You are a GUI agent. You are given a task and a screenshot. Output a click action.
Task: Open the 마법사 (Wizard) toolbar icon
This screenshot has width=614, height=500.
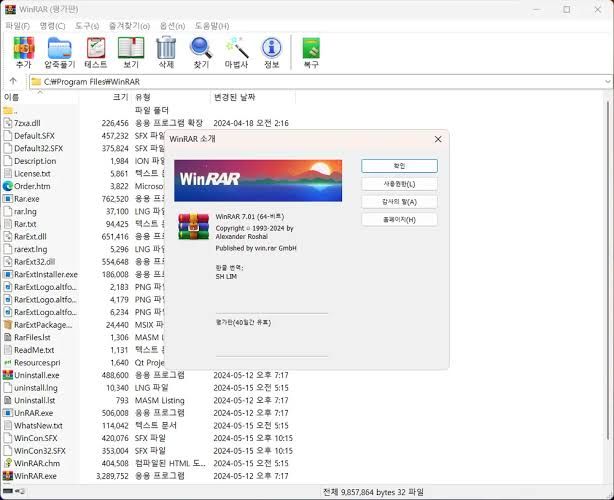[236, 48]
